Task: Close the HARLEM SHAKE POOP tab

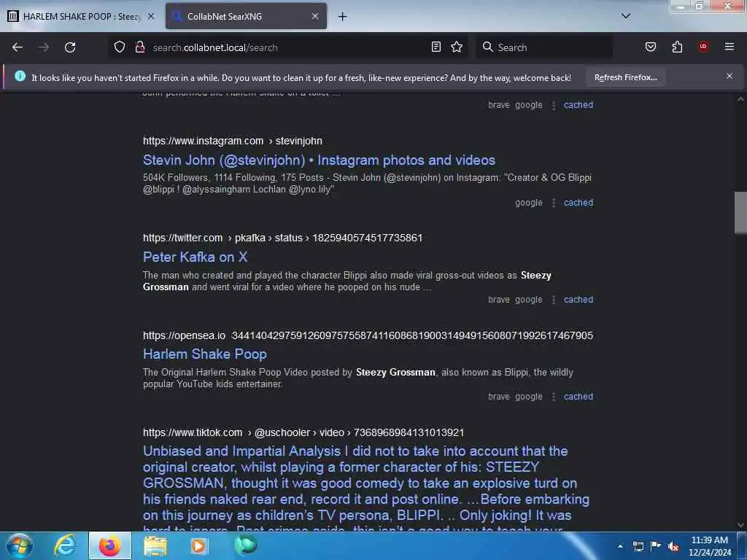Action: tap(151, 17)
